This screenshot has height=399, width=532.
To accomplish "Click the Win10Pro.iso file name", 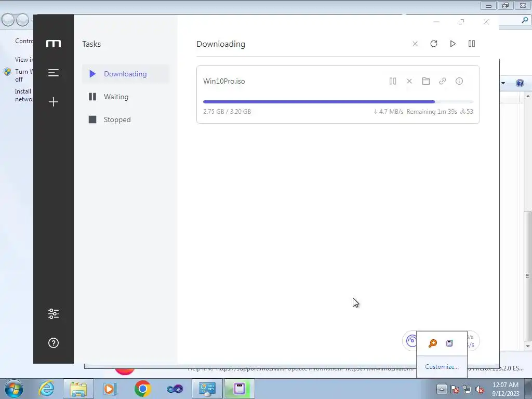I will 224,81.
